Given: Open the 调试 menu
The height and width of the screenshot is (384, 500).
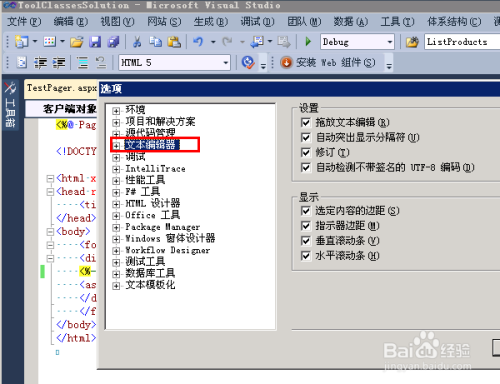Looking at the screenshot, I should pos(258,22).
